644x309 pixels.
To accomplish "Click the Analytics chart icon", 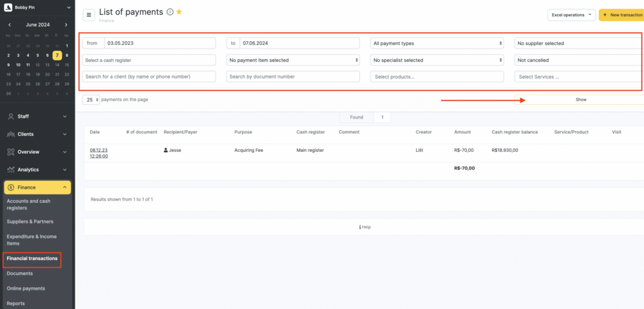I will (x=11, y=169).
